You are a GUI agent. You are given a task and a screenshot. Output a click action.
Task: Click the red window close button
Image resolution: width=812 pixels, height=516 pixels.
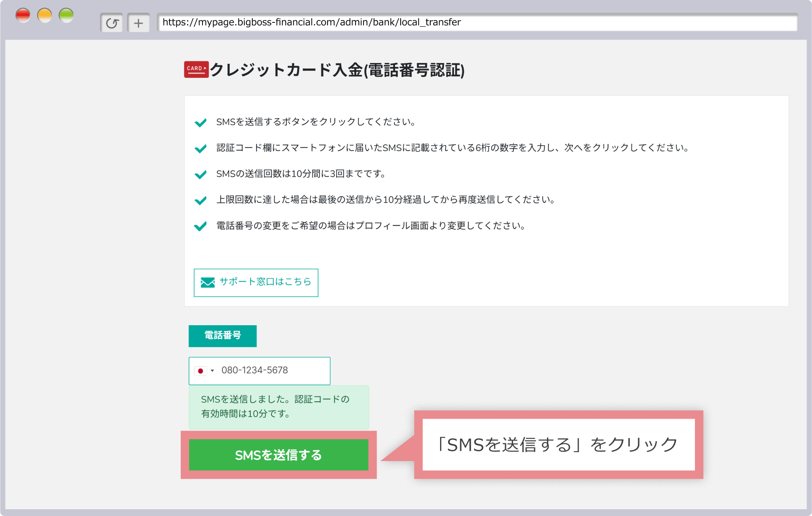click(x=23, y=16)
